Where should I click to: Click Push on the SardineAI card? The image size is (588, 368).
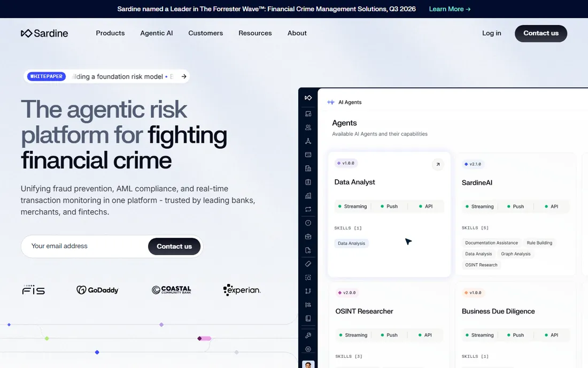pos(515,206)
